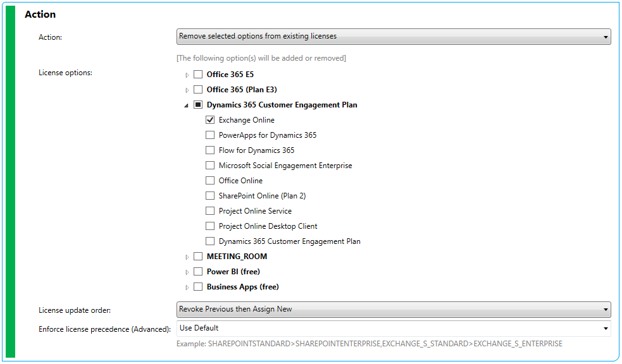Viewport: 622px width, 364px height.
Task: Check the MEETING_ROOM license option
Action: pyautogui.click(x=198, y=256)
